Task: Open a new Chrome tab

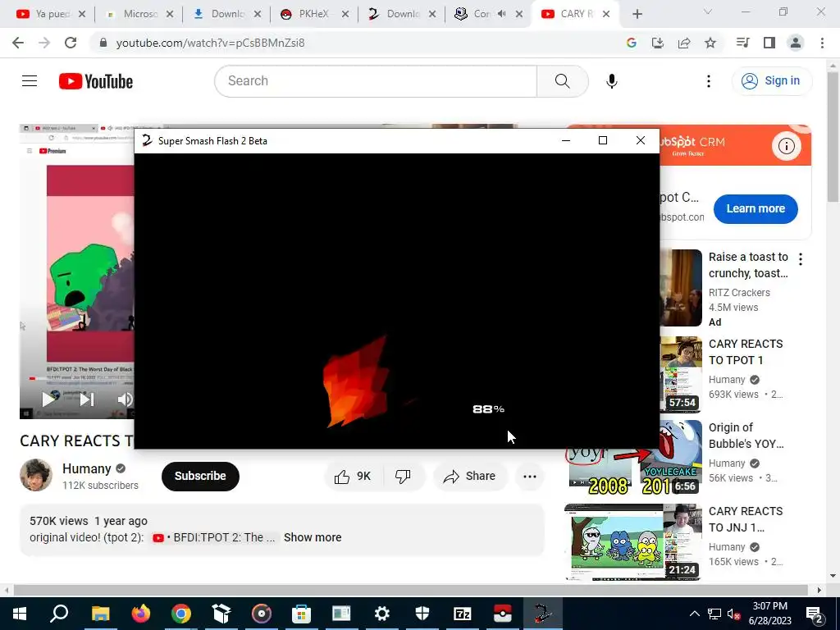Action: pos(637,14)
